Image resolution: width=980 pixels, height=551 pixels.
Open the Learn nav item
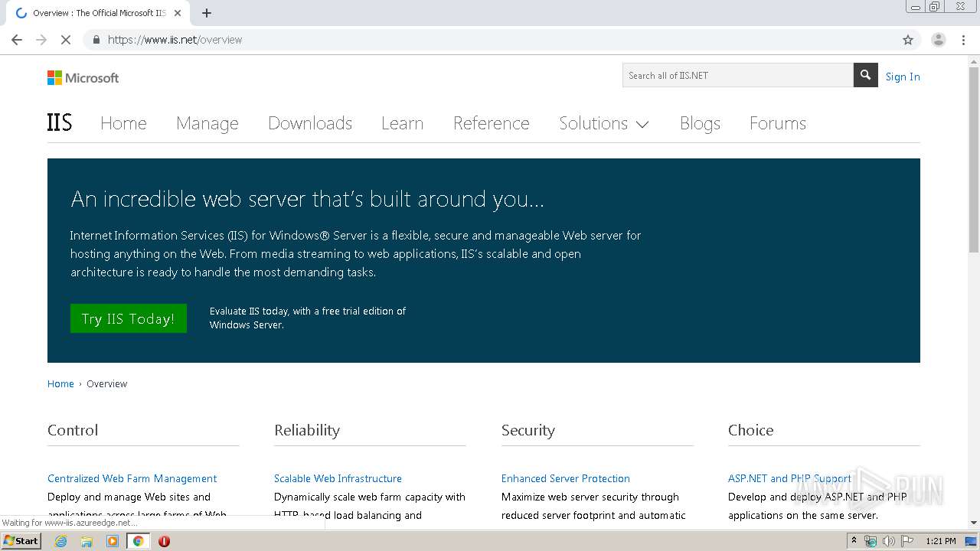(x=402, y=123)
